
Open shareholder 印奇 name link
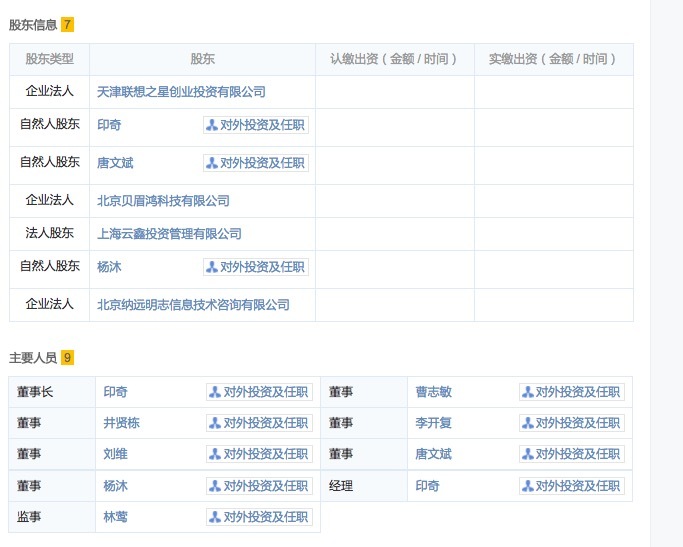click(x=109, y=125)
